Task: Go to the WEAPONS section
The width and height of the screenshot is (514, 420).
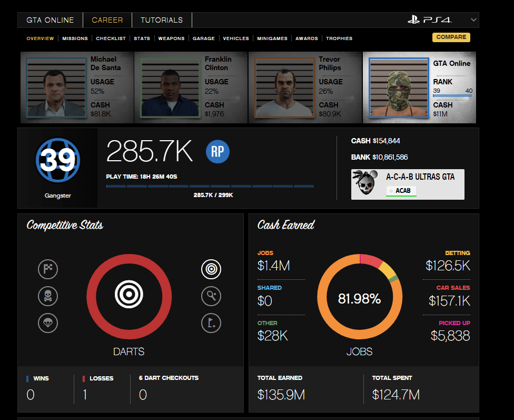Action: 172,38
